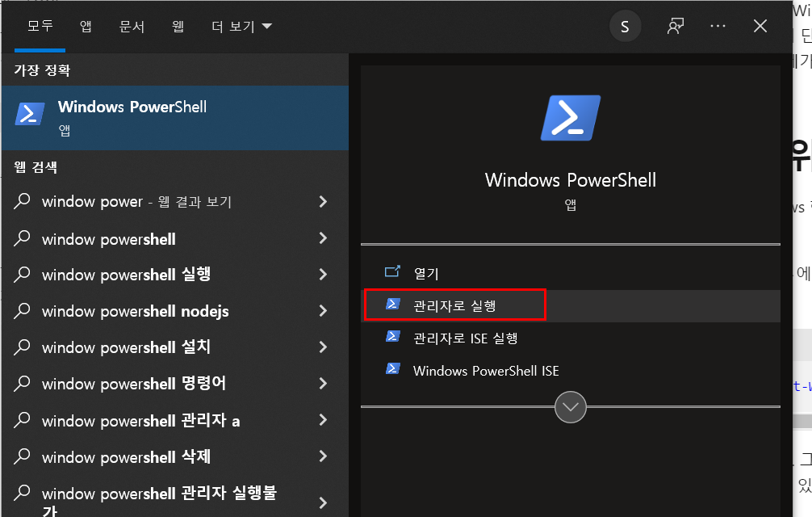
Task: Open the feedback person icon
Action: [x=676, y=26]
